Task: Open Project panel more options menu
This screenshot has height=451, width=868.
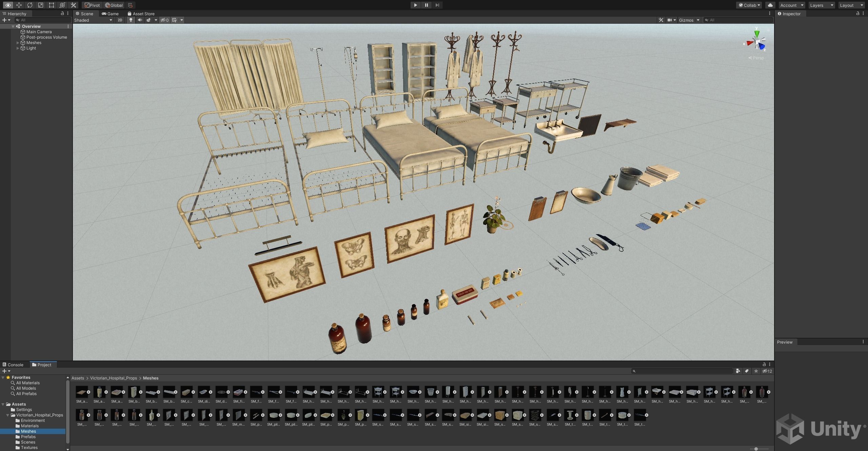Action: pos(770,364)
